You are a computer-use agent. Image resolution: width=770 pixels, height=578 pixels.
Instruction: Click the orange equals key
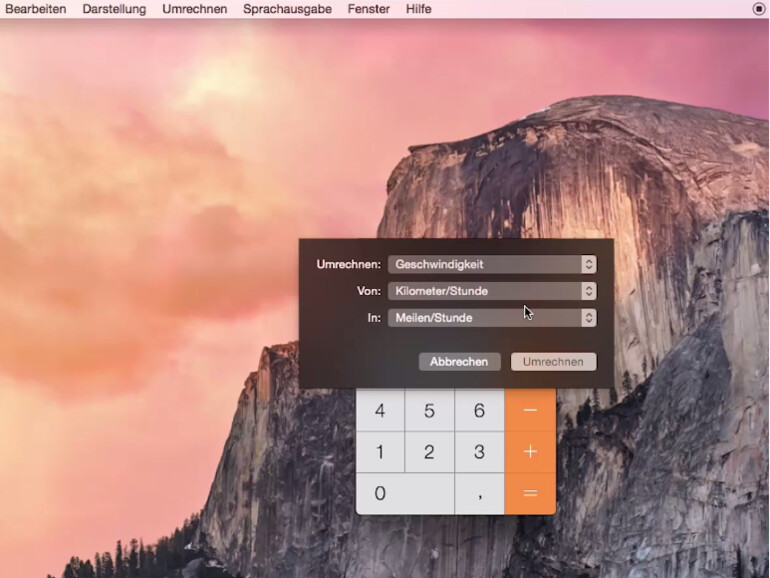tap(530, 494)
